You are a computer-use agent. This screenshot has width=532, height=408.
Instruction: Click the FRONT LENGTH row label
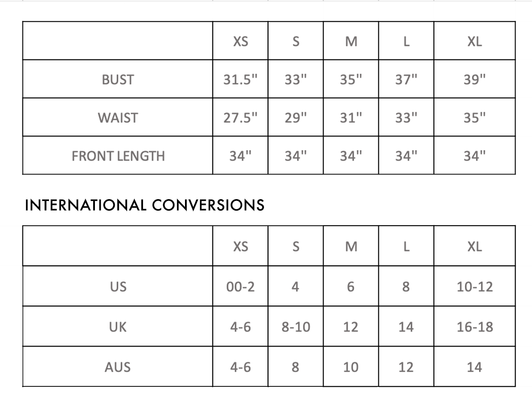[118, 156]
